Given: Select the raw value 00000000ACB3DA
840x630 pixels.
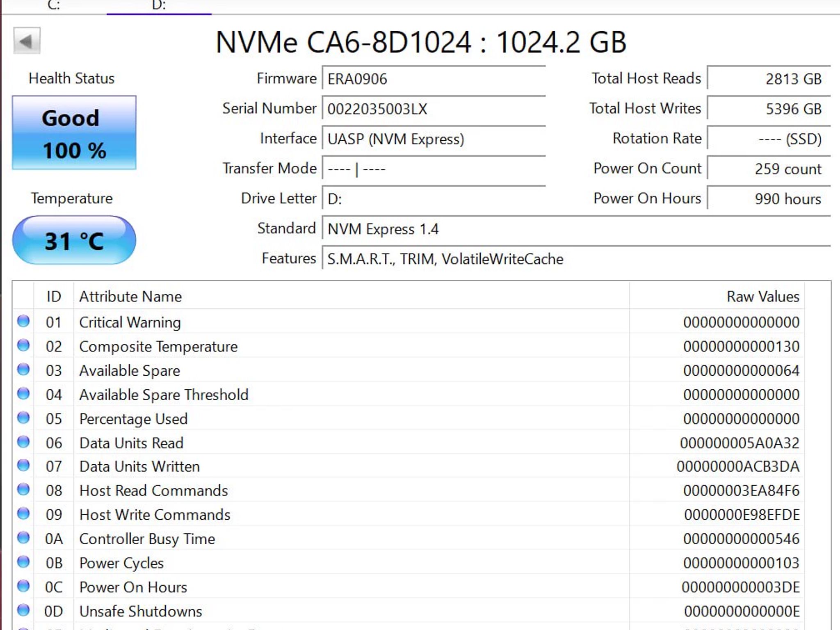Looking at the screenshot, I should tap(738, 466).
